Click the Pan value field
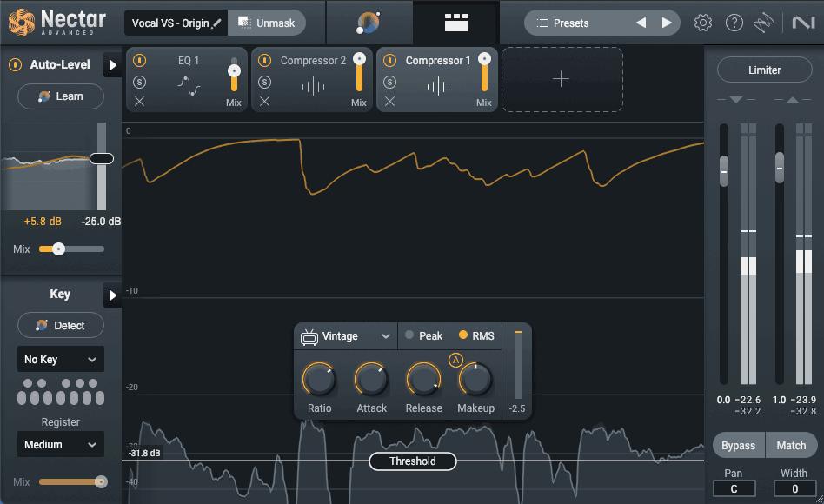The height and width of the screenshot is (504, 824). click(x=734, y=488)
